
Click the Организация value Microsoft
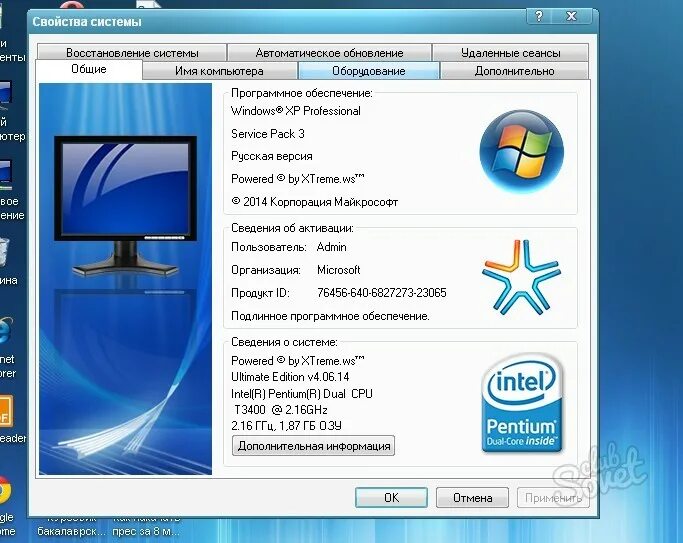(338, 270)
